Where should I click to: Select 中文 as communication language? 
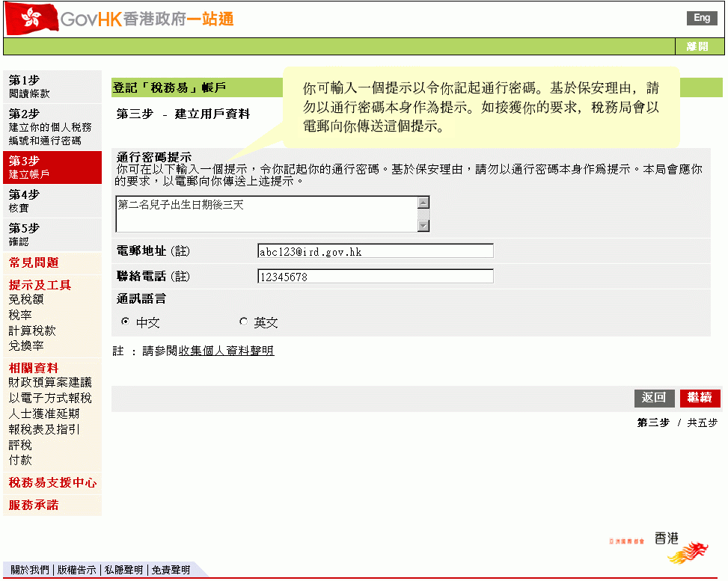(x=125, y=322)
